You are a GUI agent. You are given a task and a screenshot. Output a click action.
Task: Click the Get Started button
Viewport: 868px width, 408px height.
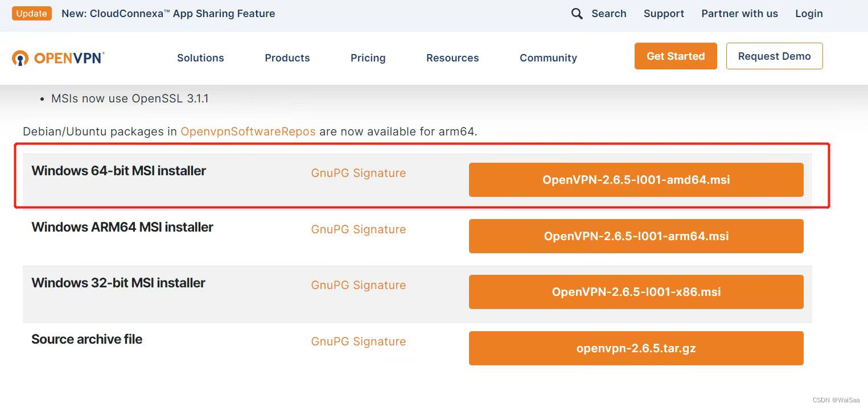pos(676,56)
